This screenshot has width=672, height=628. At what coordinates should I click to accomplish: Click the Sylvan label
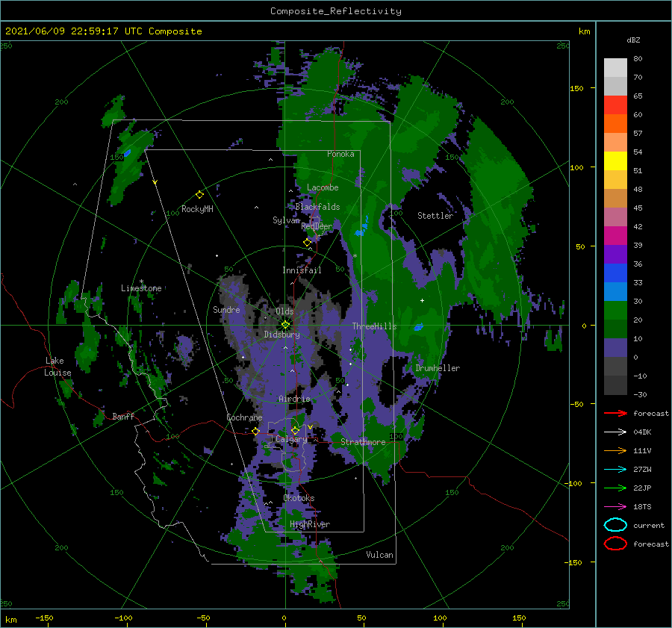pyautogui.click(x=286, y=220)
